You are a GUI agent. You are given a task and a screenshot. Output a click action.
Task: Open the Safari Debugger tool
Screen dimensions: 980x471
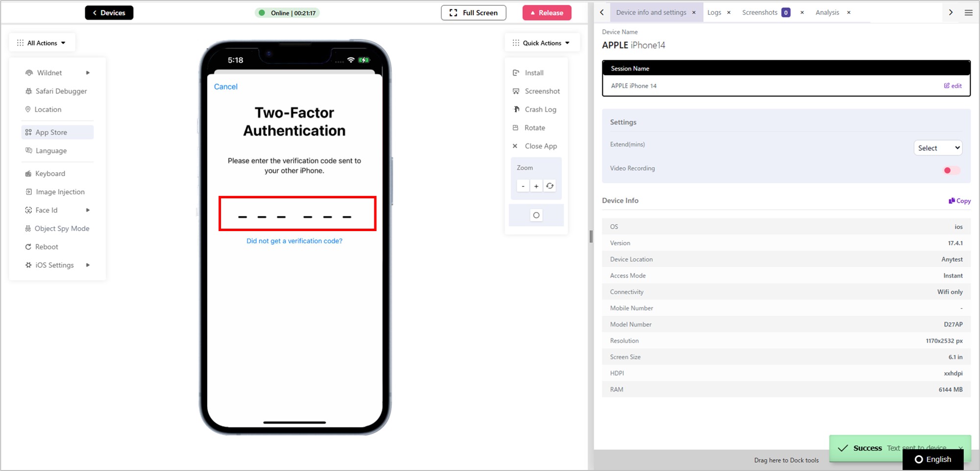point(56,91)
